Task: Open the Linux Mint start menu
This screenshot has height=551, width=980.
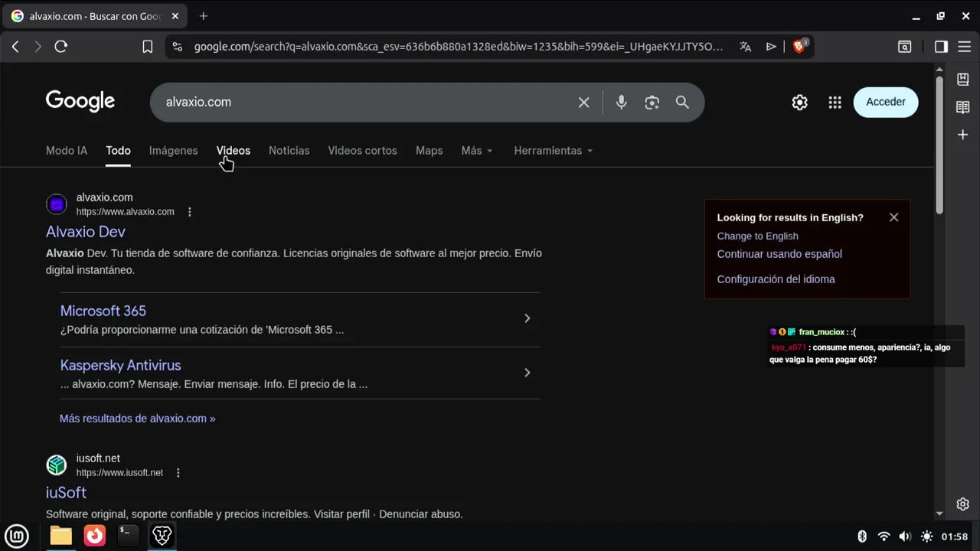Action: (17, 536)
